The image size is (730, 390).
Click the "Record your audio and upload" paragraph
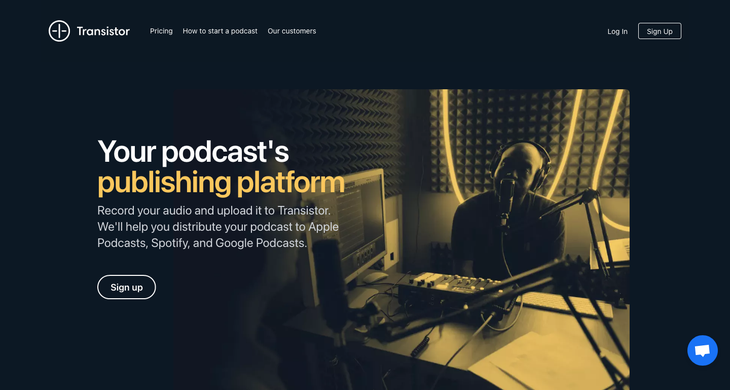pyautogui.click(x=218, y=227)
